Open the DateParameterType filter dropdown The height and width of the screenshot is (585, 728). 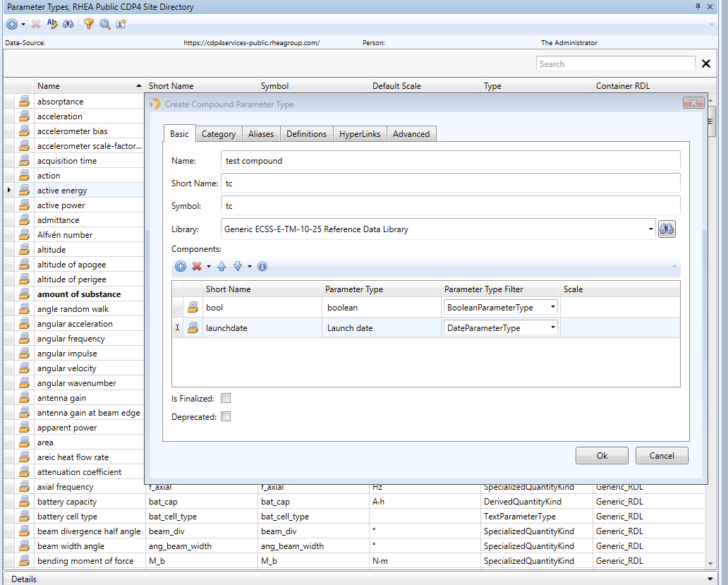pos(552,327)
